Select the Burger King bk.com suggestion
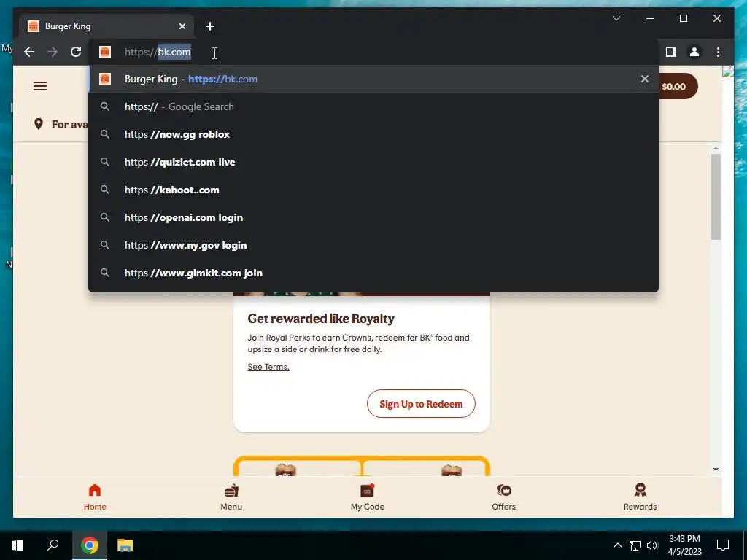This screenshot has height=560, width=747. 373,79
